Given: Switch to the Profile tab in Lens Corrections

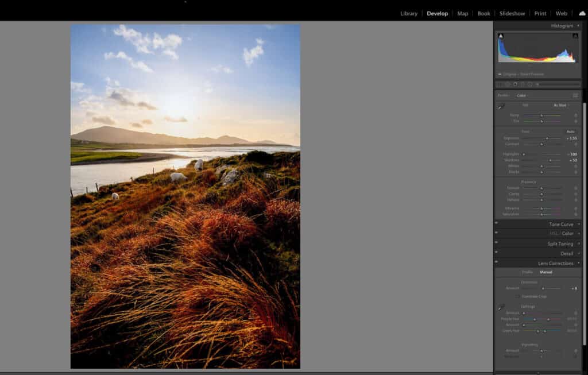Looking at the screenshot, I should [x=527, y=272].
